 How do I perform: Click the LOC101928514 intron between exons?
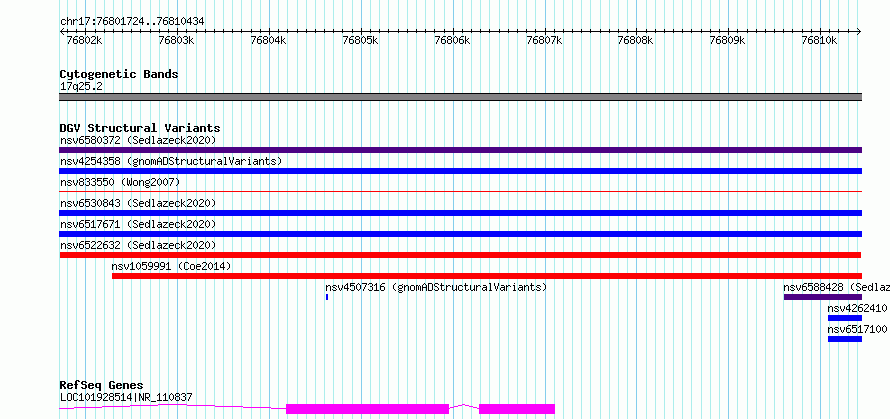pyautogui.click(x=464, y=407)
